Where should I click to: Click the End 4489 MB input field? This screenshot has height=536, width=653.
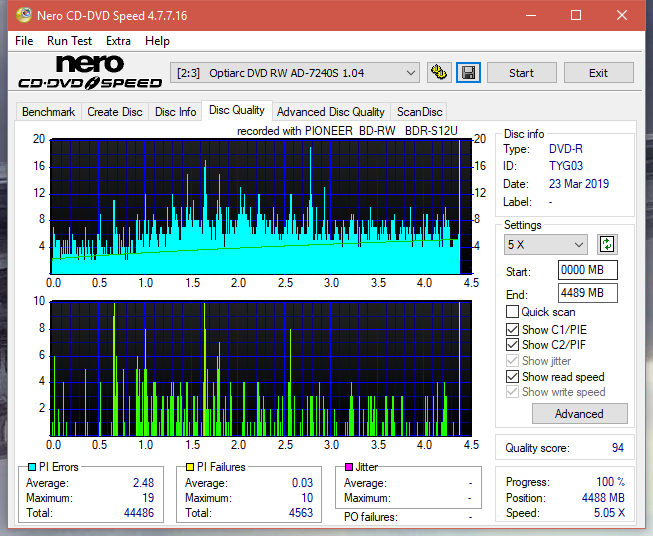(588, 293)
